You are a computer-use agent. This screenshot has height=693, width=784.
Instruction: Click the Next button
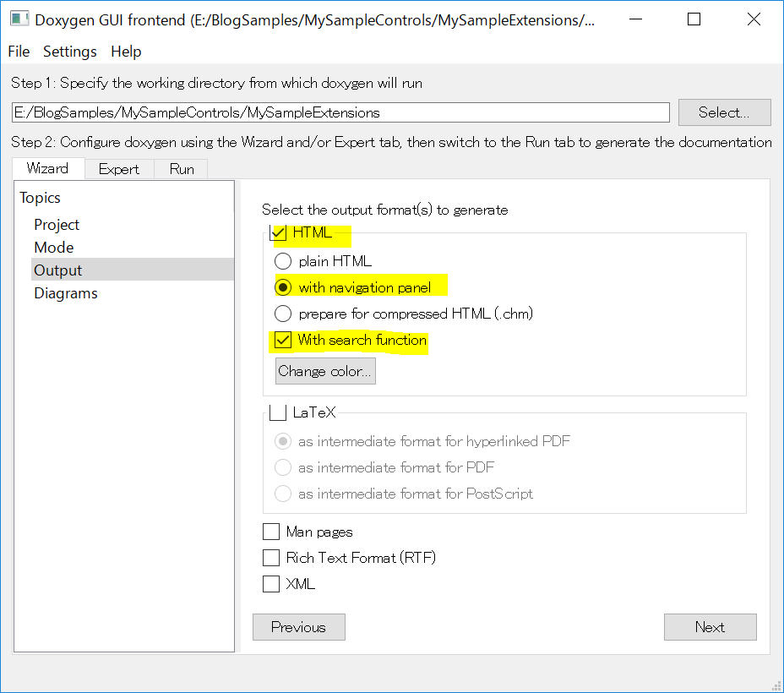[710, 627]
